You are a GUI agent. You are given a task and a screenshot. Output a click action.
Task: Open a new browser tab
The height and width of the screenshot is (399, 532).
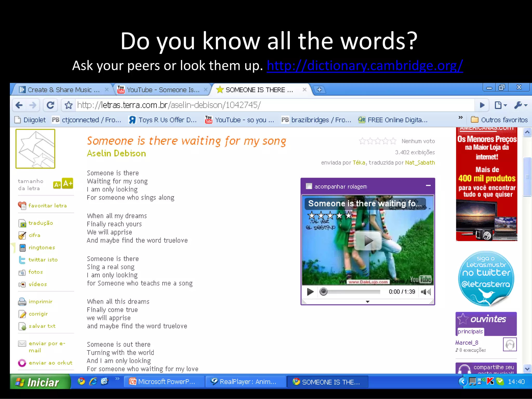[320, 90]
